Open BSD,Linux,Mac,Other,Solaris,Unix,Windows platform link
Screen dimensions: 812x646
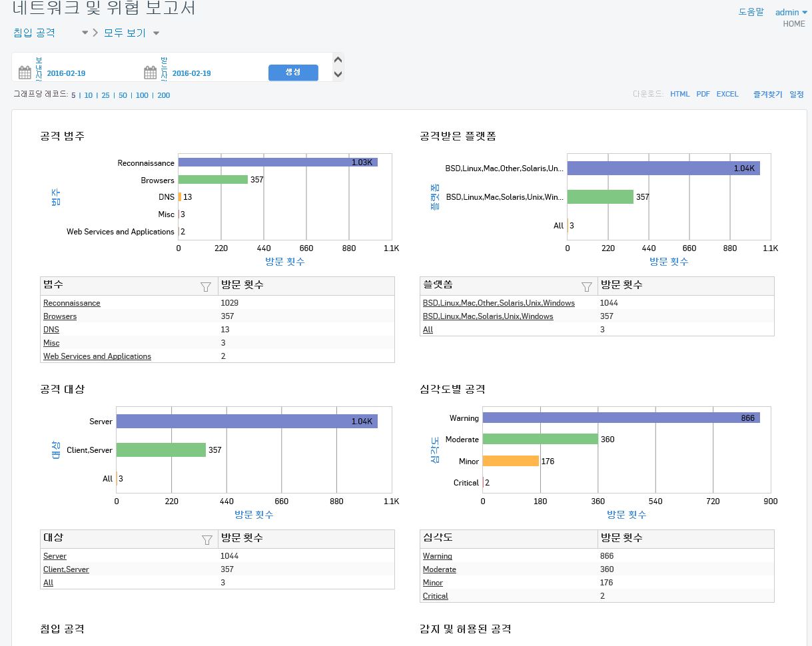[x=499, y=303]
